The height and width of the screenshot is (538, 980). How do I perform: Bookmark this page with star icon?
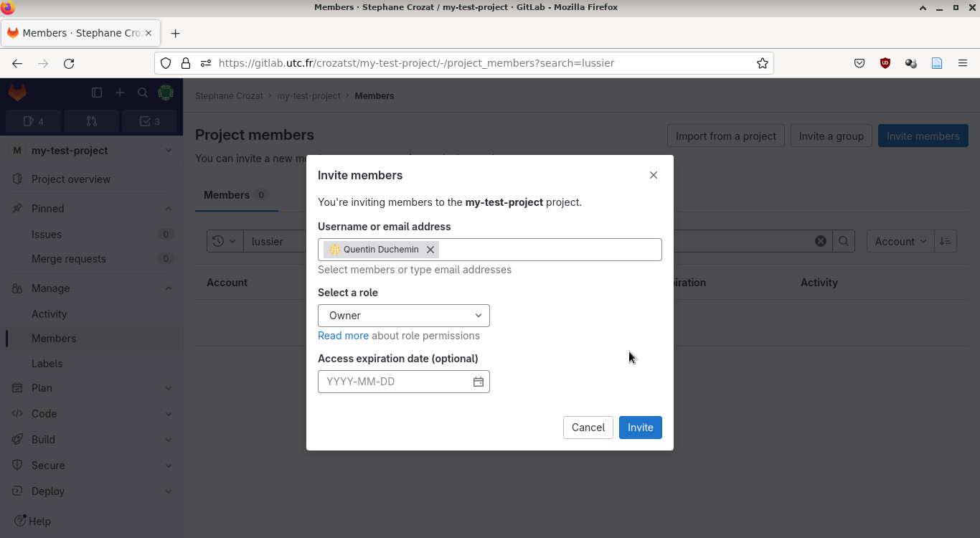763,63
